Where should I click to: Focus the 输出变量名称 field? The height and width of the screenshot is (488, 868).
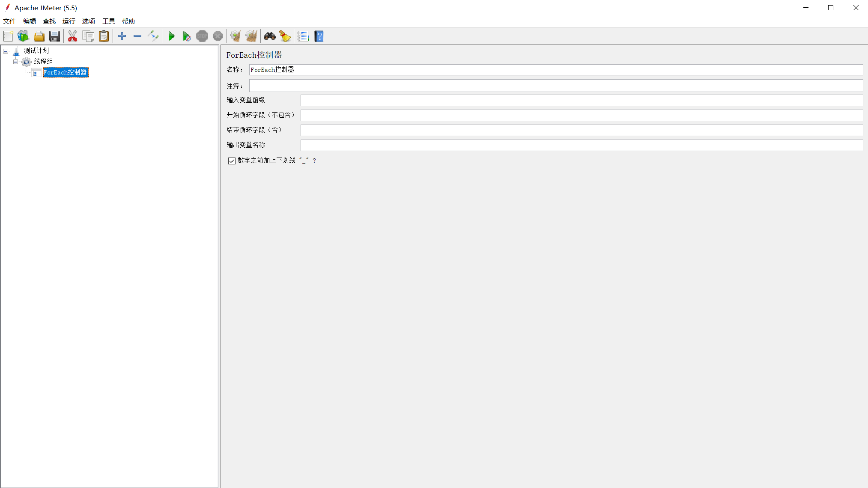point(582,145)
